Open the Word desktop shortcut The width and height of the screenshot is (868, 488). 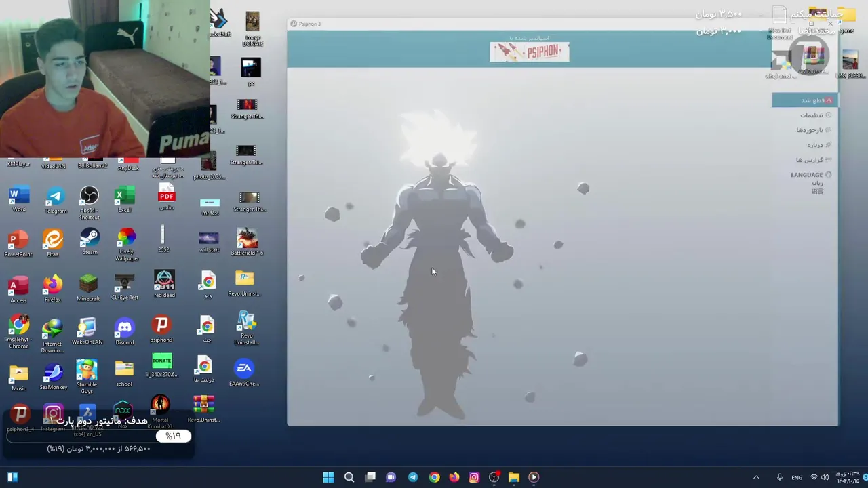pyautogui.click(x=19, y=200)
